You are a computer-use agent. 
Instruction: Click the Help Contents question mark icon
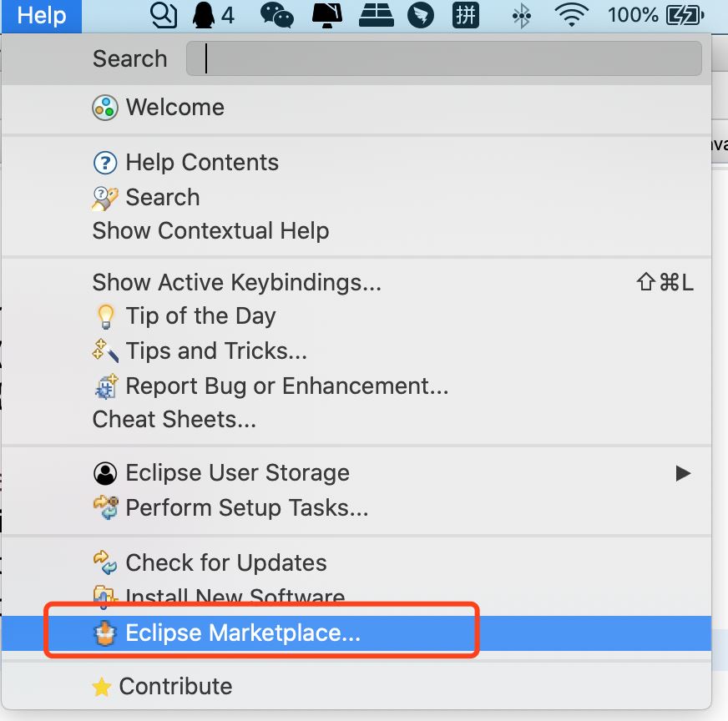pyautogui.click(x=105, y=162)
